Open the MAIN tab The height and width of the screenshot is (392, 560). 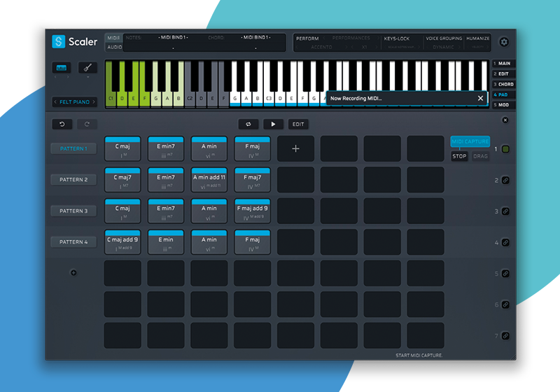click(x=503, y=64)
